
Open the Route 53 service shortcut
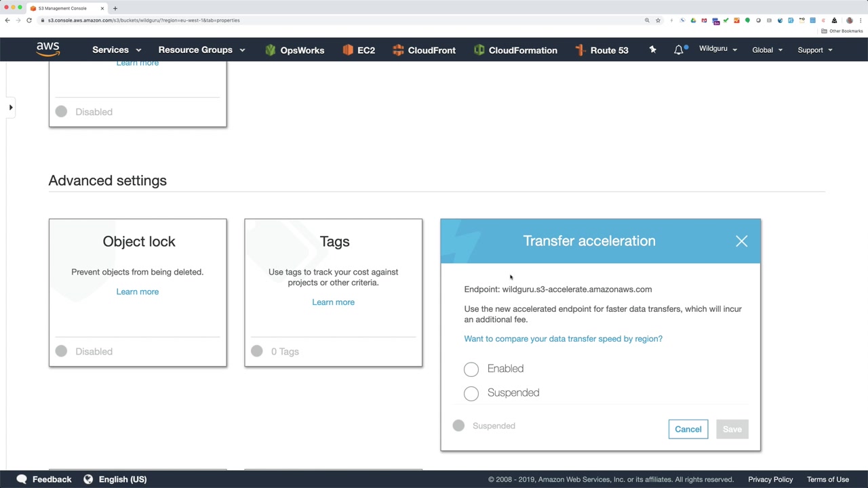pyautogui.click(x=601, y=50)
